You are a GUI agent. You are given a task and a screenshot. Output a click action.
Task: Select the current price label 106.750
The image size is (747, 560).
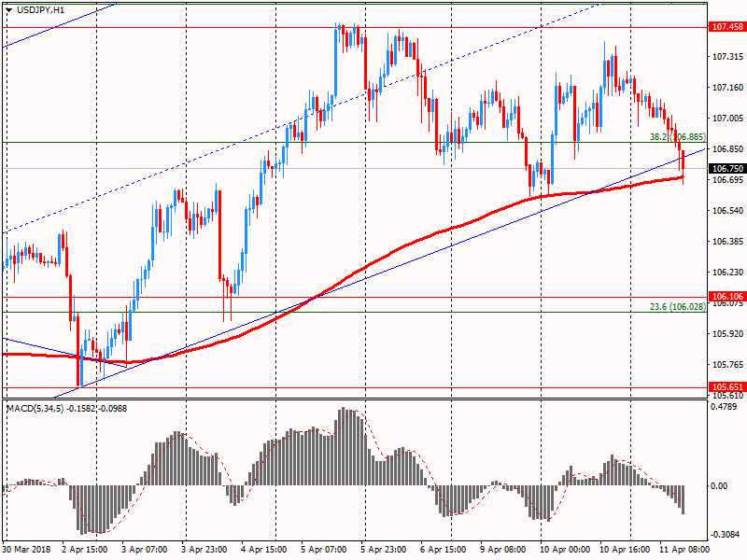727,169
